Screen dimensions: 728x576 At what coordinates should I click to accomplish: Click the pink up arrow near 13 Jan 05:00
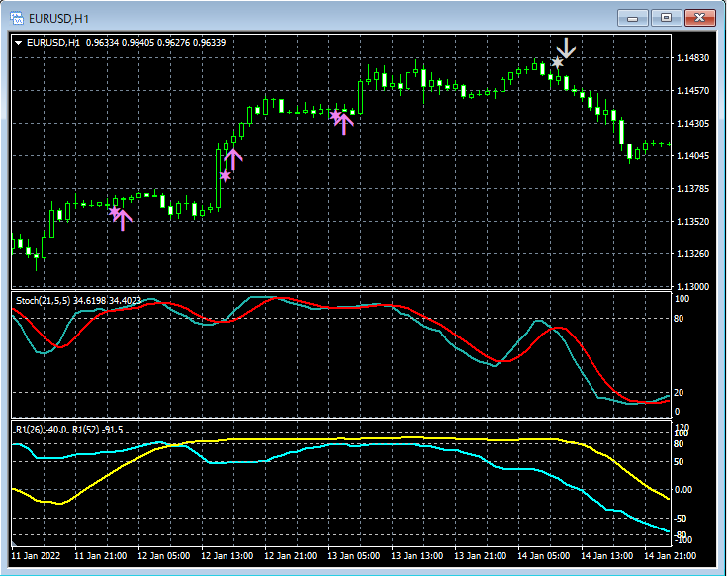pos(343,122)
